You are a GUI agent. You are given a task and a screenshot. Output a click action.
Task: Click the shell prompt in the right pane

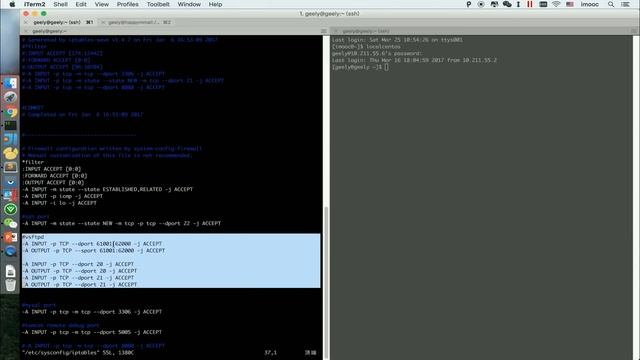[360, 67]
